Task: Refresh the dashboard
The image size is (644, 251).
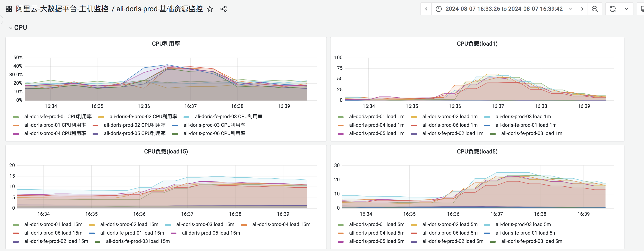Action: click(613, 9)
